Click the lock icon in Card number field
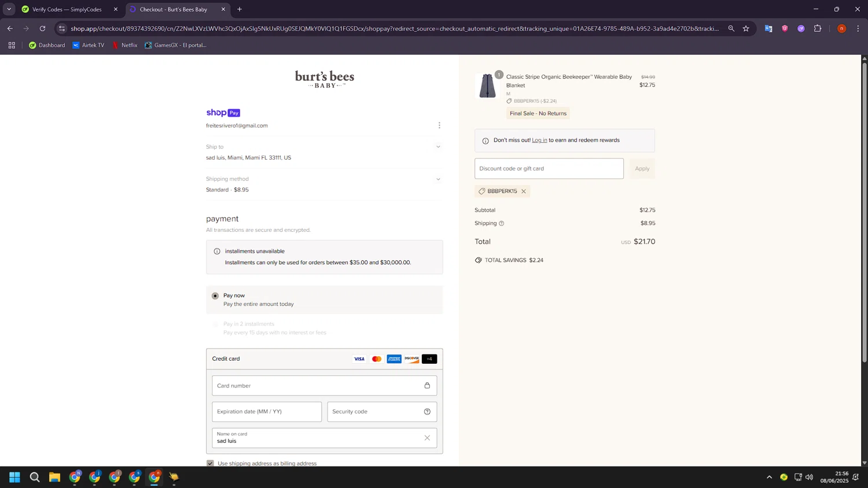This screenshot has width=868, height=488. 427,386
